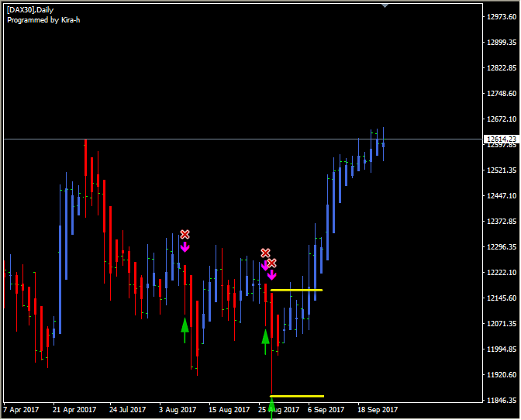Select the lower red X marker beside the yellow line start

271,263
